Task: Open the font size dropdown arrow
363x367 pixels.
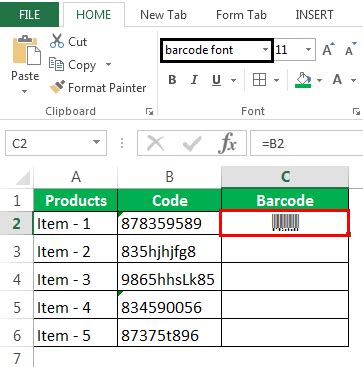Action: coord(308,50)
